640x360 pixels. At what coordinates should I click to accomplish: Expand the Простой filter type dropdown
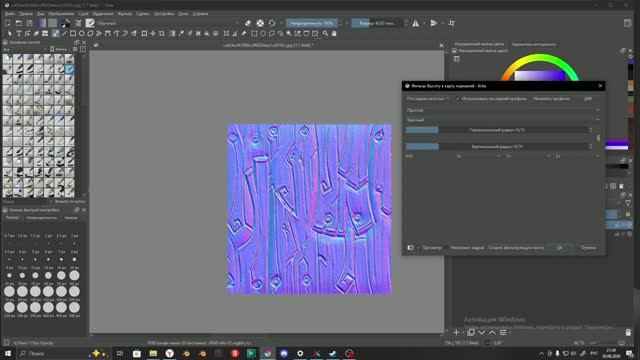[x=502, y=110]
